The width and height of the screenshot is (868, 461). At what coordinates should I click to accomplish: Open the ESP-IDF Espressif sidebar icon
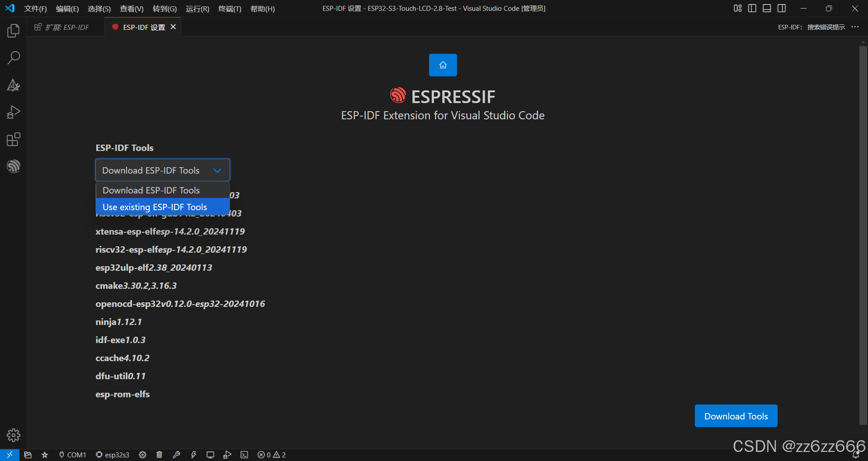tap(14, 166)
